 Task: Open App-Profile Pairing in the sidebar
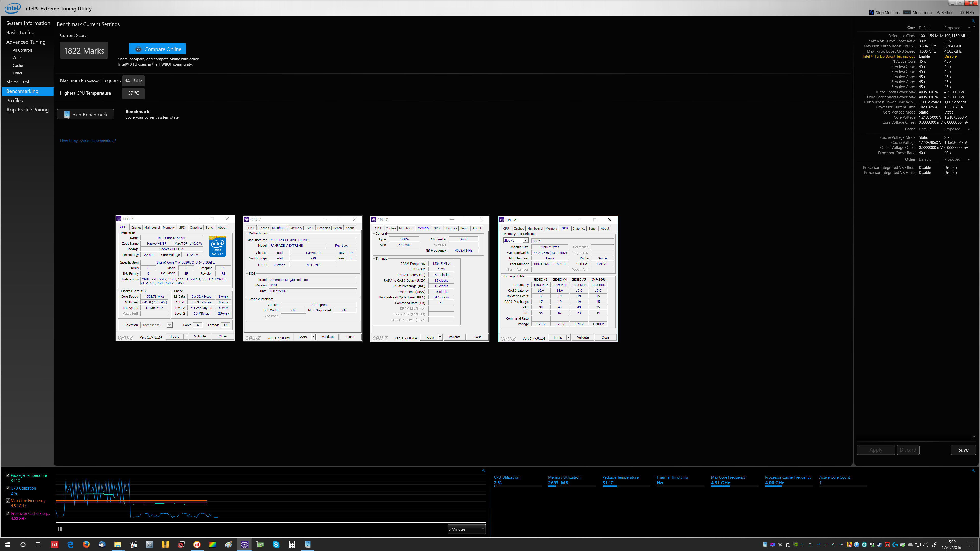click(x=27, y=109)
